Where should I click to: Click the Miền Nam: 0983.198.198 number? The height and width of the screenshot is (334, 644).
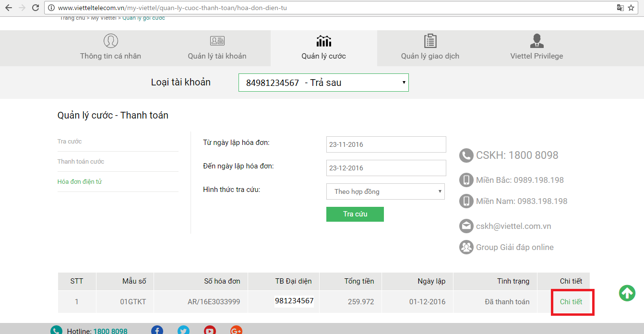point(522,201)
